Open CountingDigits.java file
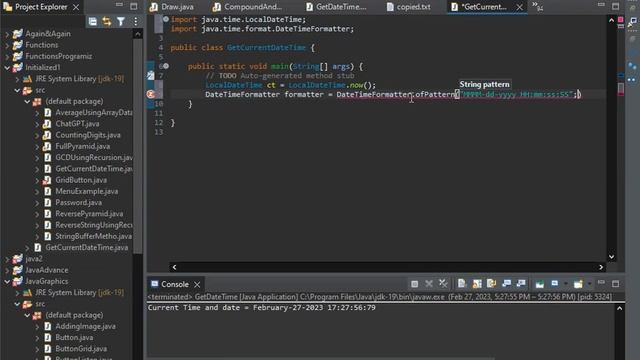 click(88, 135)
